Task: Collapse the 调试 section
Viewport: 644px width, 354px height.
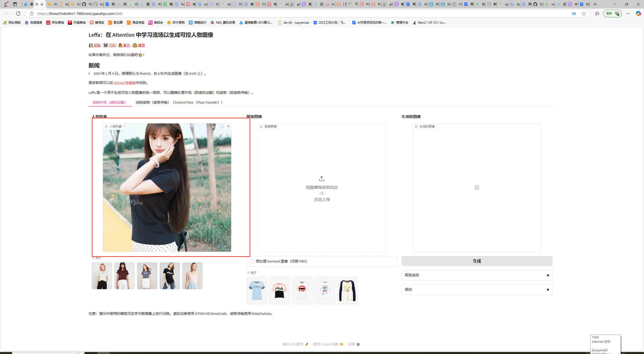Action: point(548,289)
